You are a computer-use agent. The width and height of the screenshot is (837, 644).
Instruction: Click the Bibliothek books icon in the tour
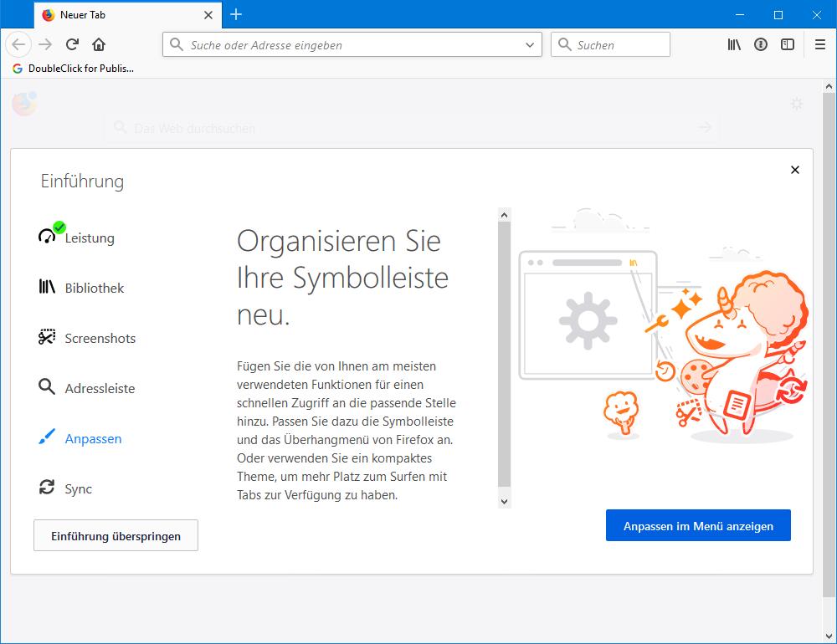click(x=47, y=287)
